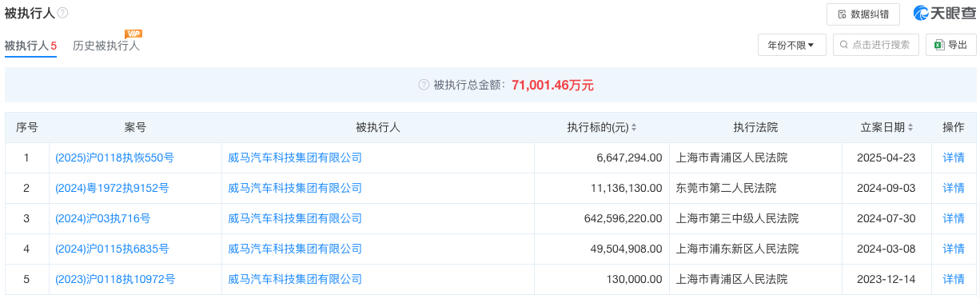Viewport: 980px width, 299px height.
Task: Open 详情 for the 2024-09-03 case
Action: coord(954,188)
